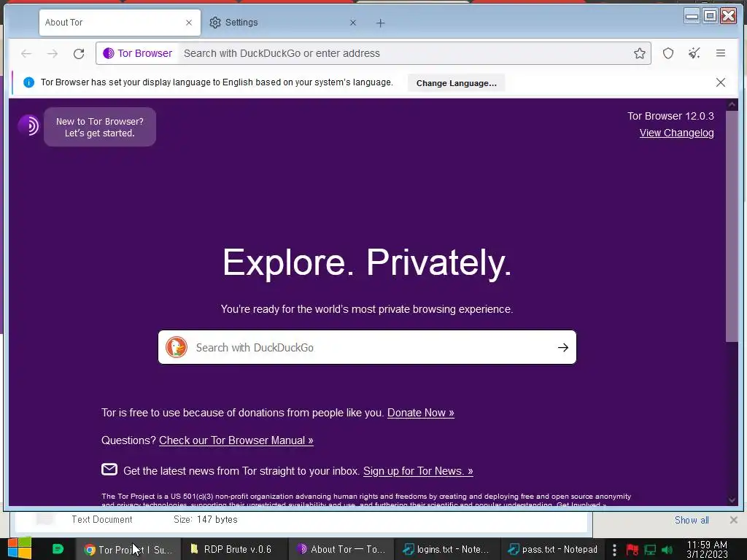
Task: Click the Tor Browser identity icon in address bar
Action: (x=138, y=53)
